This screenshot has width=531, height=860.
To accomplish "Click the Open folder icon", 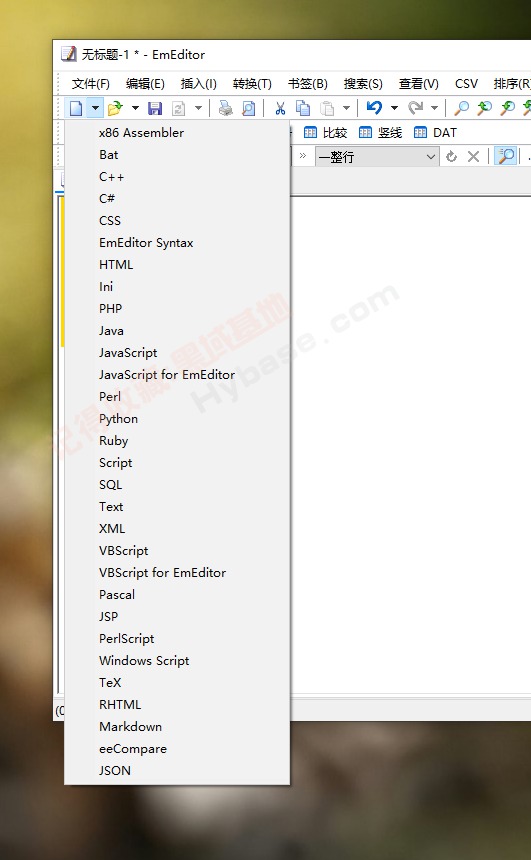I will [115, 108].
